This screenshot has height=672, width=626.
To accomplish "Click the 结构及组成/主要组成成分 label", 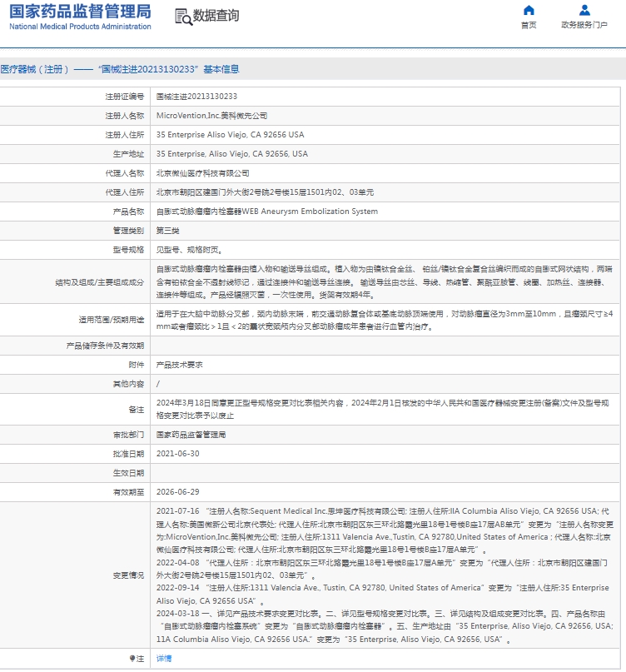I will pos(99,282).
